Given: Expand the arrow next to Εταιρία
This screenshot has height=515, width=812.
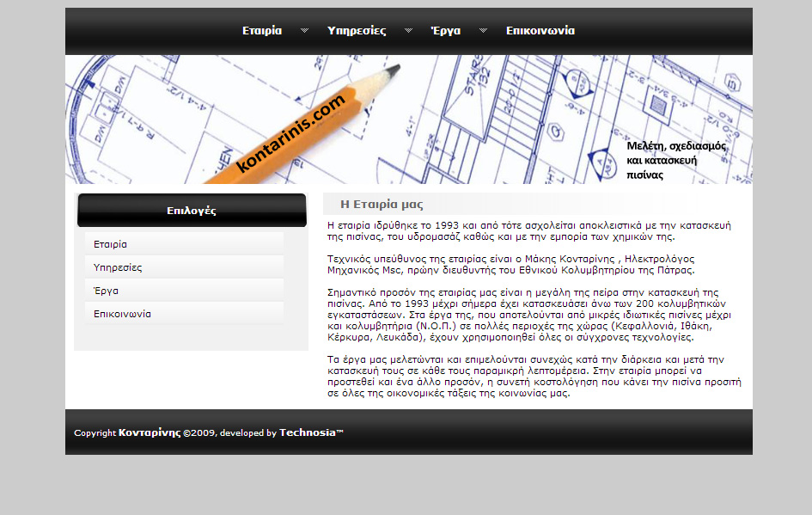Looking at the screenshot, I should point(304,31).
